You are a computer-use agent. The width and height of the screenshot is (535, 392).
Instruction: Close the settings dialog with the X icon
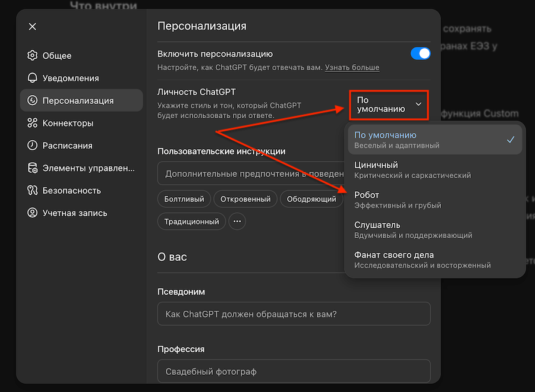33,27
